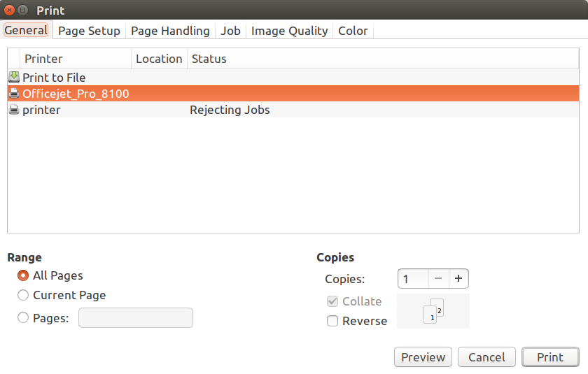Image resolution: width=588 pixels, height=374 pixels.
Task: Enable the Reverse order checkbox
Action: [332, 321]
